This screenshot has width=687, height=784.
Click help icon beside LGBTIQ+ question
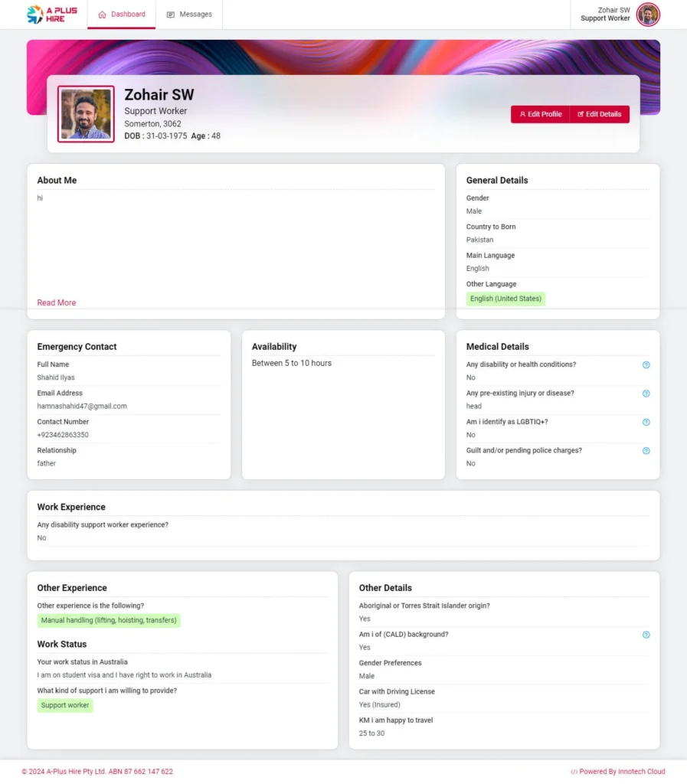coord(646,423)
